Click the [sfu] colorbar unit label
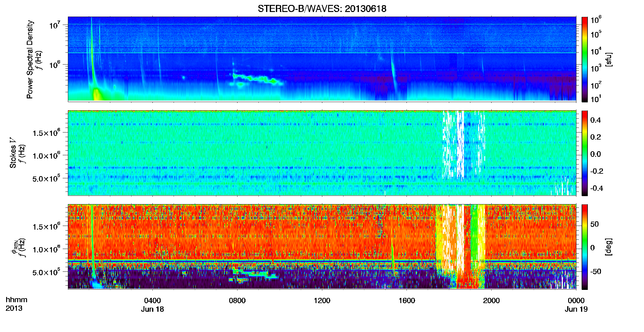The height and width of the screenshot is (332, 644). point(609,59)
